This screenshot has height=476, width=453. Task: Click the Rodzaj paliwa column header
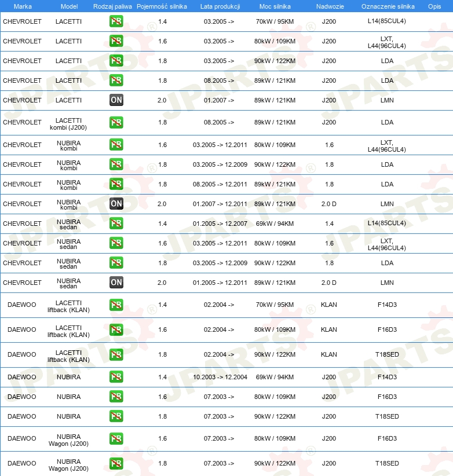[x=112, y=6]
